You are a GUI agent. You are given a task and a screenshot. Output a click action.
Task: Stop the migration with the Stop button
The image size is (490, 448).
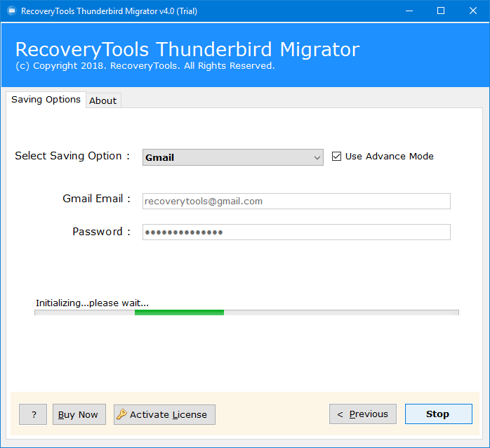[x=439, y=414]
